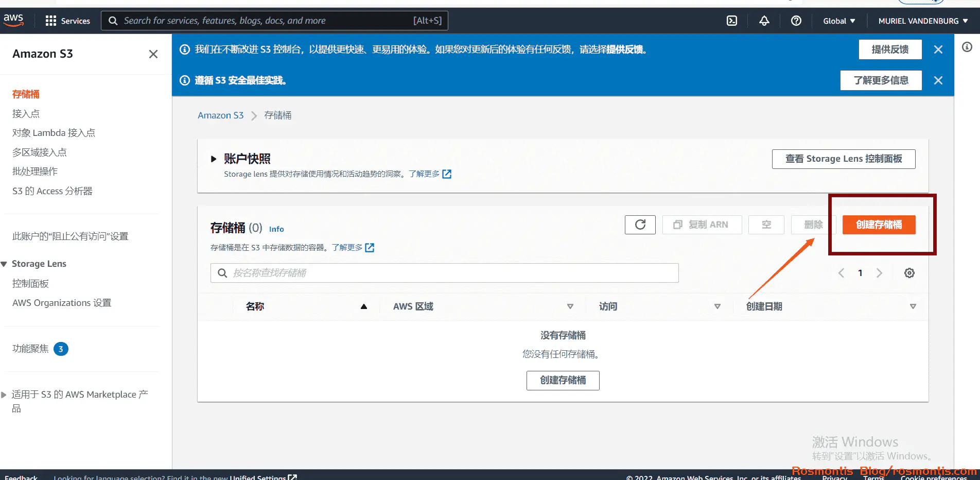Open 功能聚焦 item

pyautogui.click(x=30, y=349)
